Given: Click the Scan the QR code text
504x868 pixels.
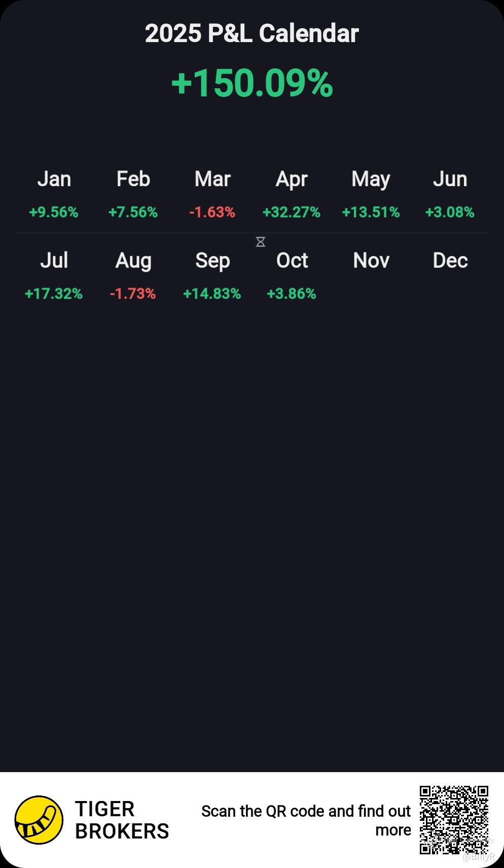Looking at the screenshot, I should click(306, 820).
